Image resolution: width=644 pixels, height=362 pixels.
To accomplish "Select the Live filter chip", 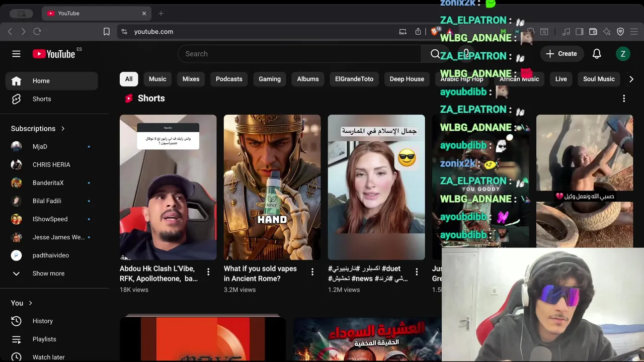I will pos(561,79).
